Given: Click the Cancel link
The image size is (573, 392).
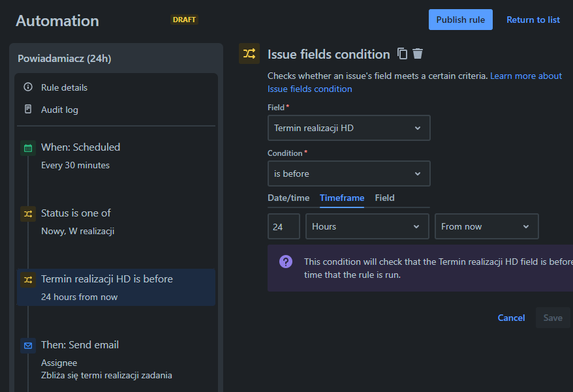Looking at the screenshot, I should click(x=511, y=318).
